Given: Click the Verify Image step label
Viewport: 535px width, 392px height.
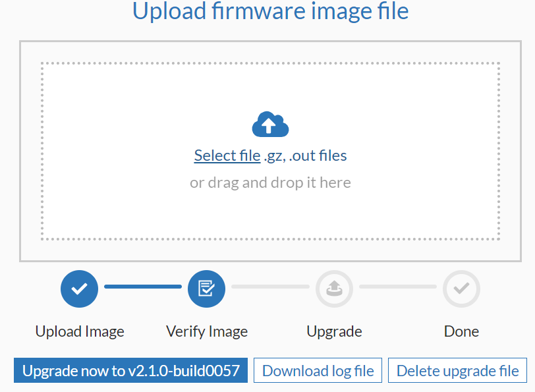Looking at the screenshot, I should point(206,331).
